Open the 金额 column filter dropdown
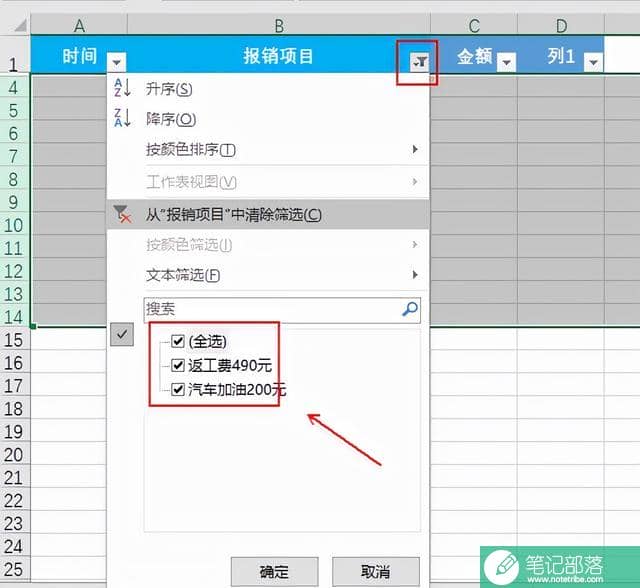 [x=507, y=62]
